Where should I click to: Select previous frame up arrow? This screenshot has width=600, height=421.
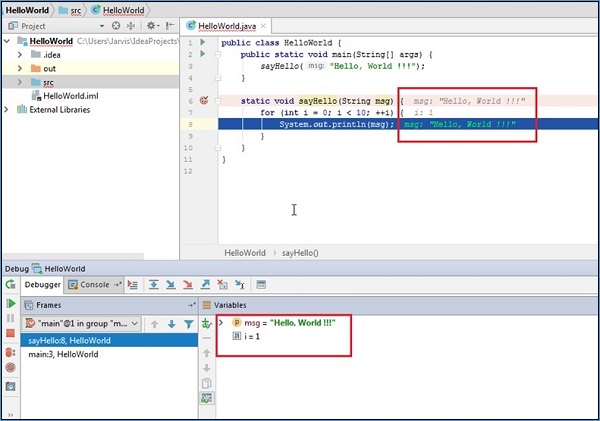(x=154, y=325)
